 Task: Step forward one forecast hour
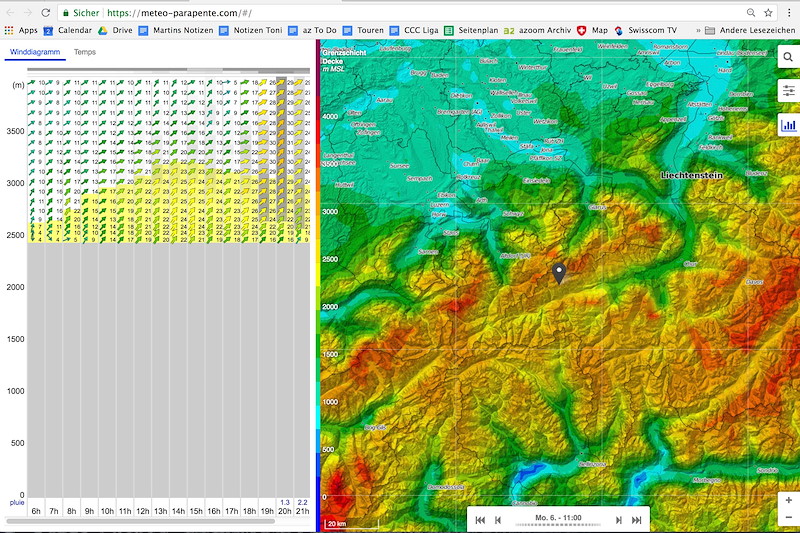point(618,520)
